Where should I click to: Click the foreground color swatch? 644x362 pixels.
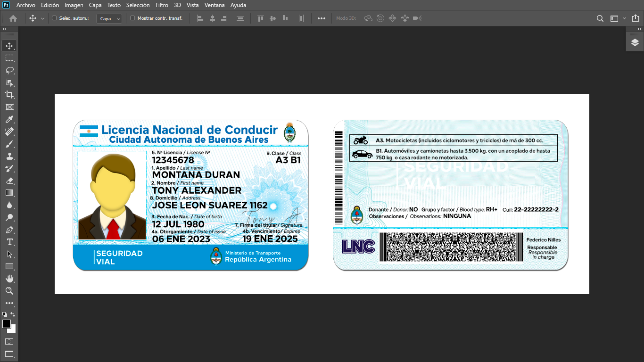click(7, 323)
